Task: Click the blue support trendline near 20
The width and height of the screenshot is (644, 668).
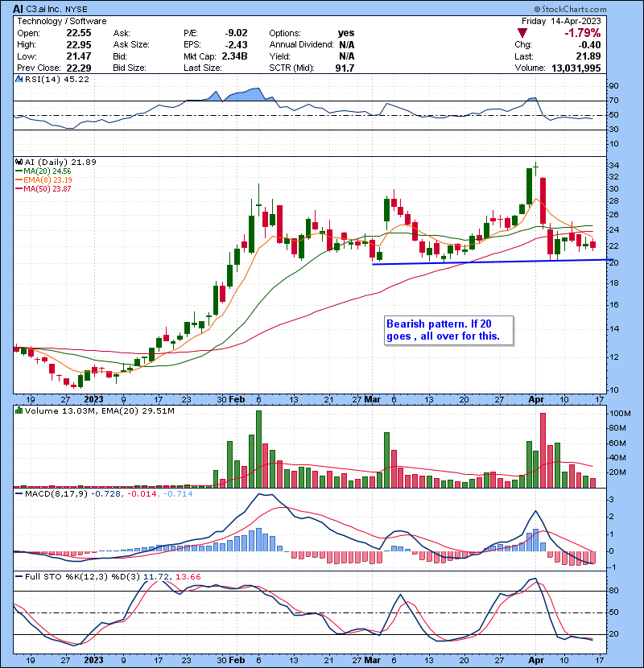Action: (x=493, y=262)
